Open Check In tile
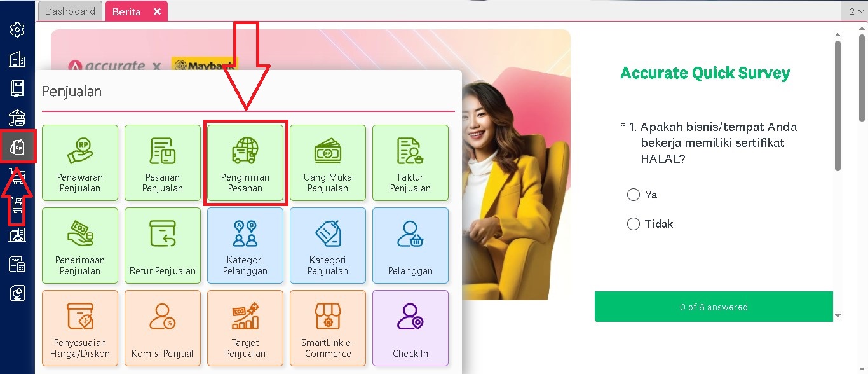Screen dimensions: 868x374 coord(410,328)
